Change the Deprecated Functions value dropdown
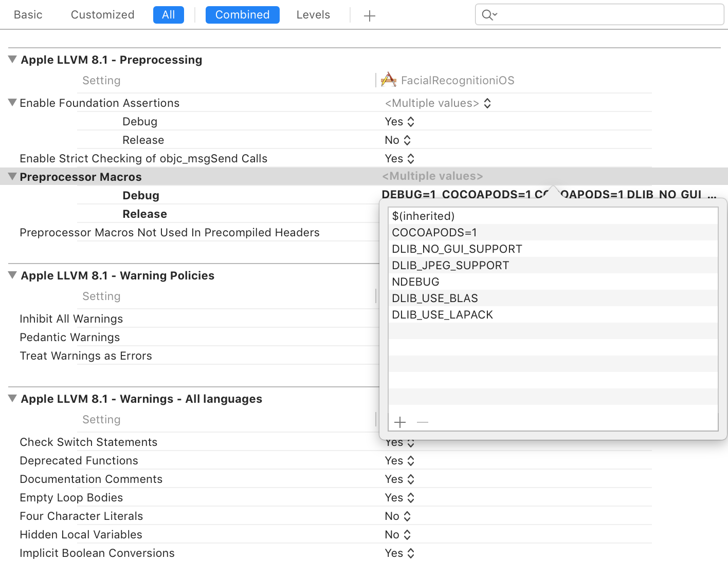 click(x=399, y=461)
